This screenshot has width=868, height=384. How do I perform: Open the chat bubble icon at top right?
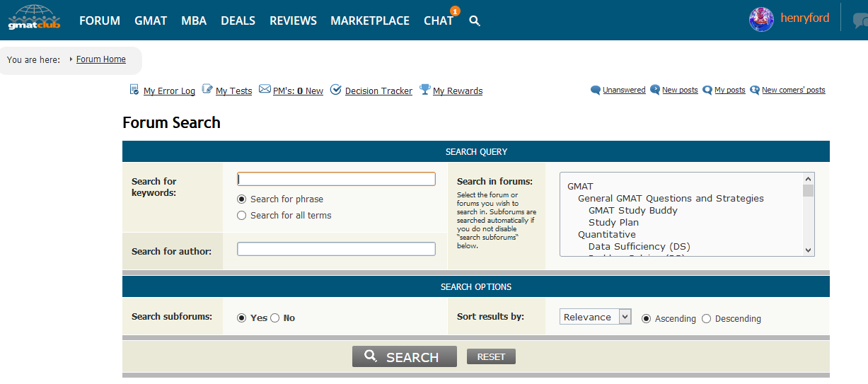tap(860, 21)
